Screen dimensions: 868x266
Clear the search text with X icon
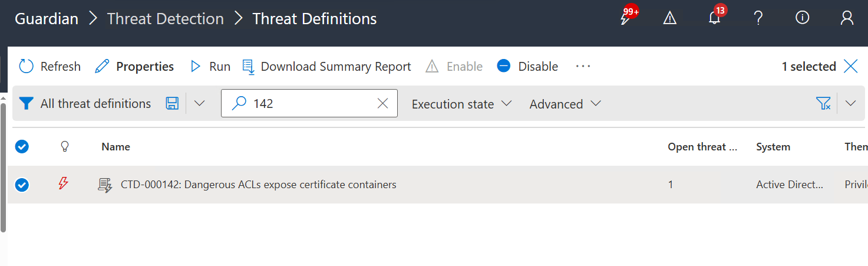382,104
